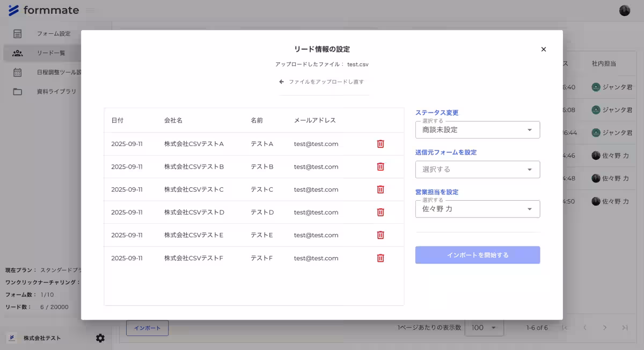Click the インポートを開始する button
This screenshot has width=644, height=350.
coord(477,255)
